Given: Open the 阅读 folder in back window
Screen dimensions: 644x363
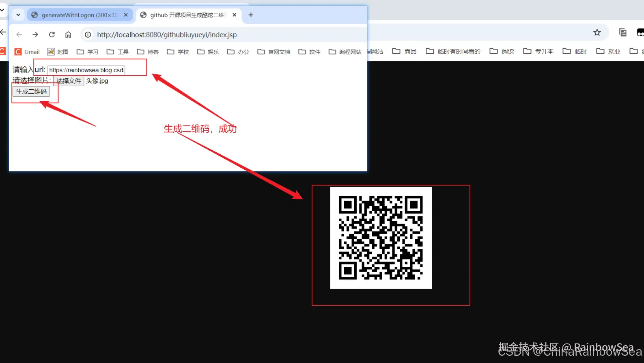Looking at the screenshot, I should point(502,51).
